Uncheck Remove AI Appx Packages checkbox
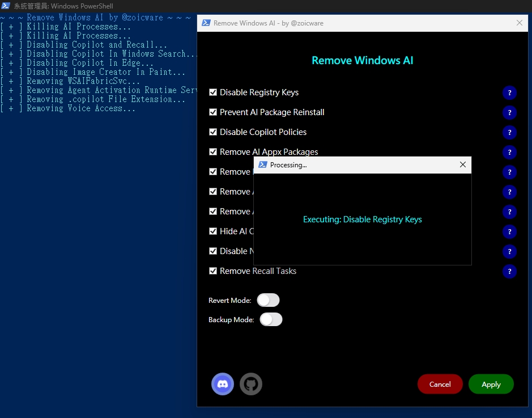The height and width of the screenshot is (418, 532). [213, 152]
